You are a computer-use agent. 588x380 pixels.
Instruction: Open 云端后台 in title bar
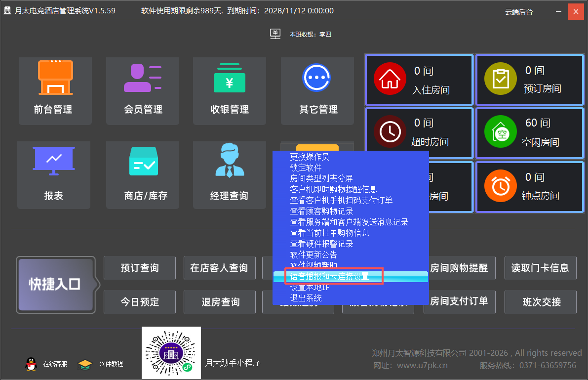tap(519, 11)
